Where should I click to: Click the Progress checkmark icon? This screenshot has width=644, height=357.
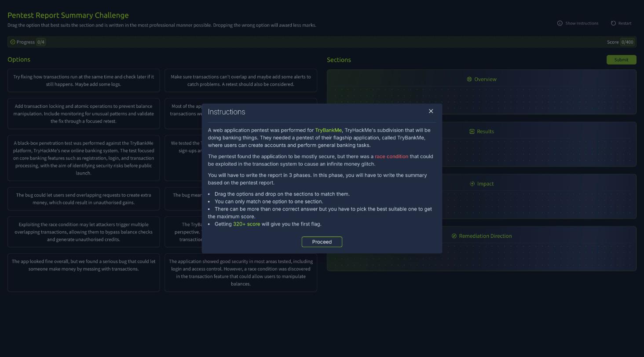click(13, 42)
